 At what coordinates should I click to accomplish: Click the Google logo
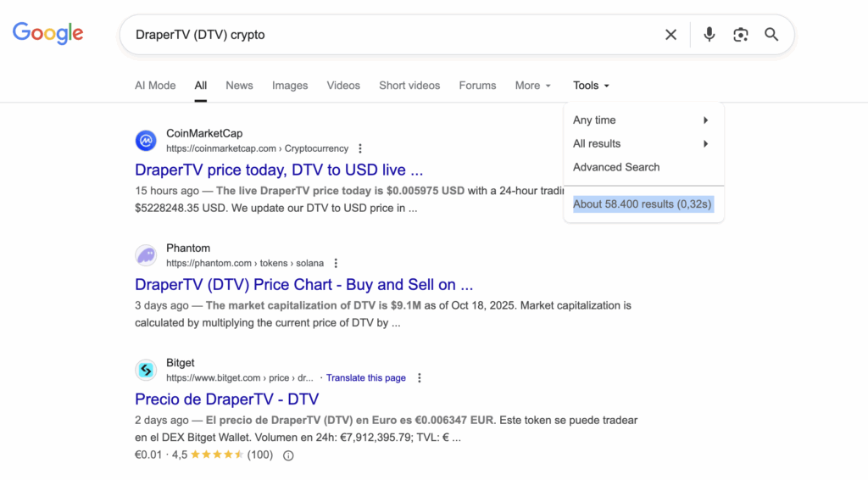47,34
